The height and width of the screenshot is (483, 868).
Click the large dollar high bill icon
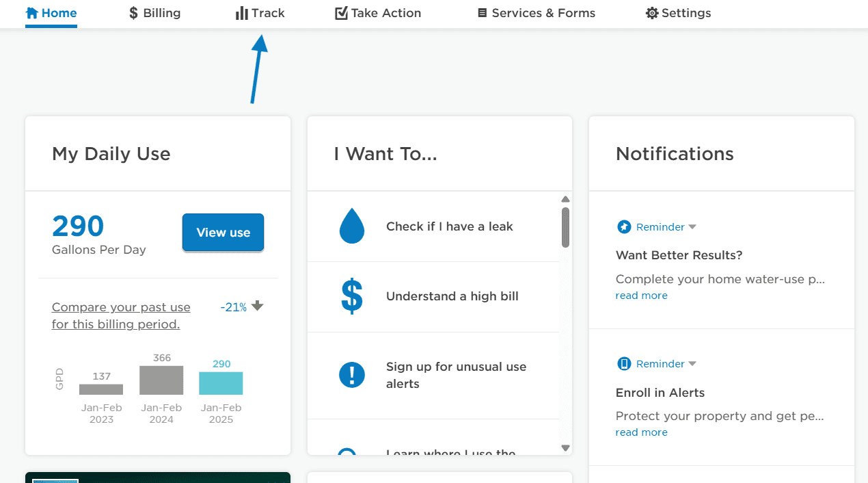[x=351, y=296]
